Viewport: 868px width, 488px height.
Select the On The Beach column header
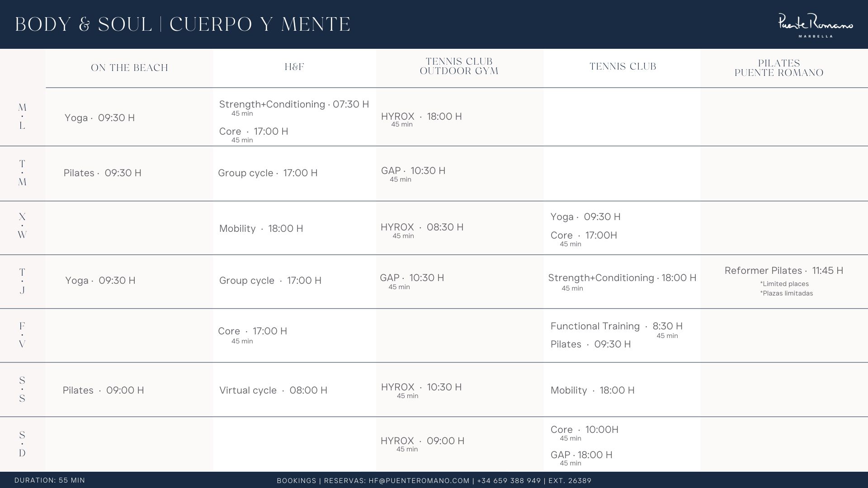[x=129, y=68]
